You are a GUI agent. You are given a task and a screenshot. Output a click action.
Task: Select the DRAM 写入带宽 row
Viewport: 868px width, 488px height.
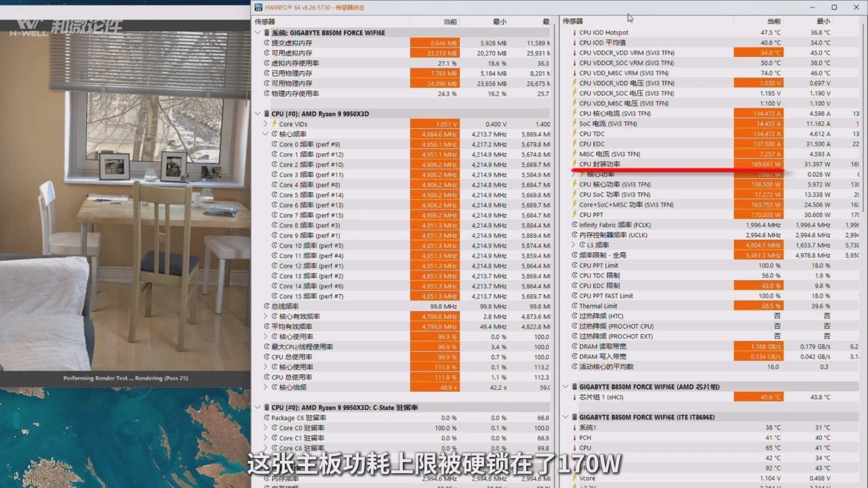point(712,357)
